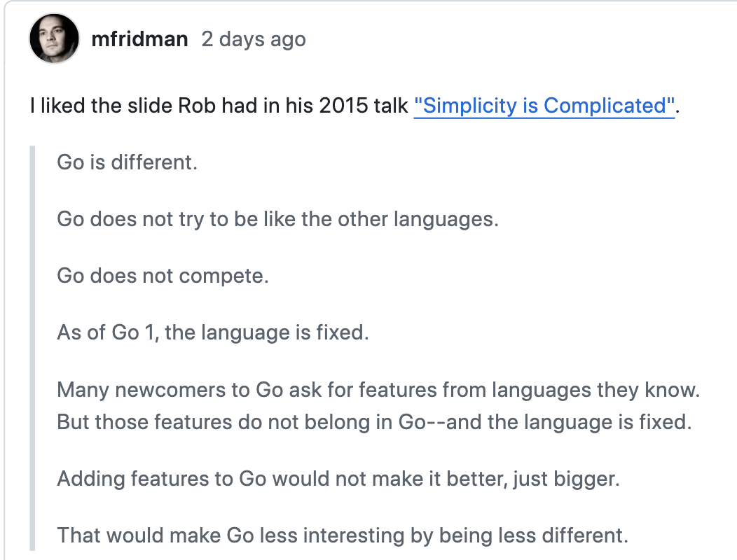The image size is (737, 560).
Task: Click the line about other languages
Action: pos(278,219)
